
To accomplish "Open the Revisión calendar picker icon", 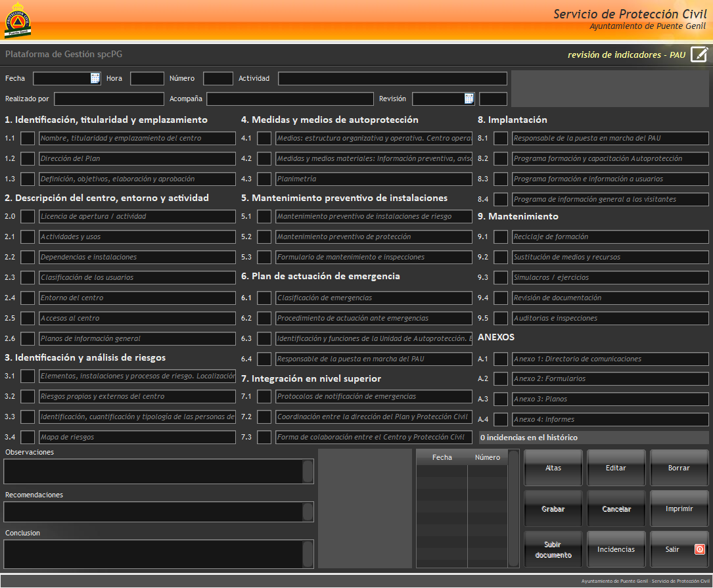I will point(469,99).
